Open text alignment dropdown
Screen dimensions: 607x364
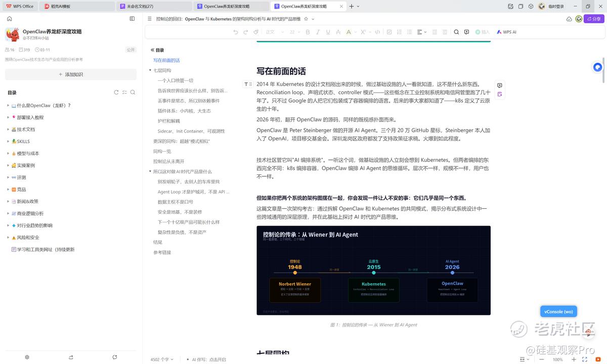tap(422, 32)
